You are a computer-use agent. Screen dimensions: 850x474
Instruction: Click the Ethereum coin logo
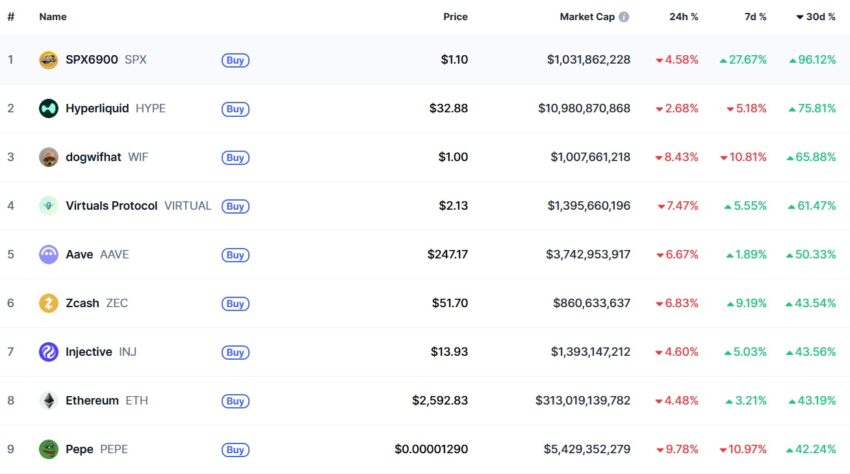48,401
